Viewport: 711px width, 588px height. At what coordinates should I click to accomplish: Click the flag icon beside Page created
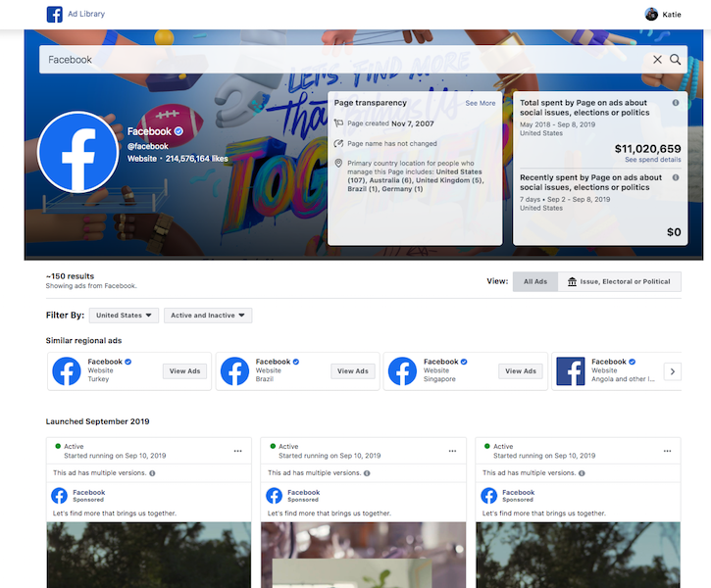(338, 123)
